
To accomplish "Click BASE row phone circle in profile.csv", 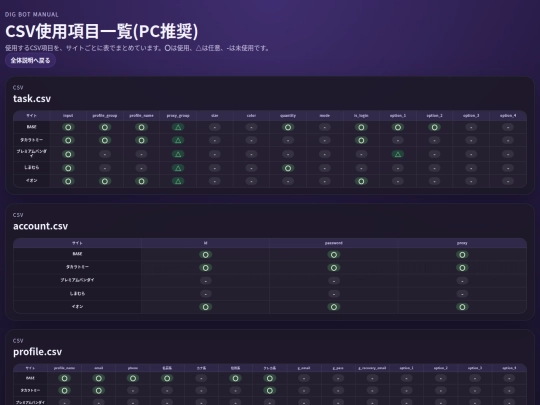I will [x=133, y=378].
